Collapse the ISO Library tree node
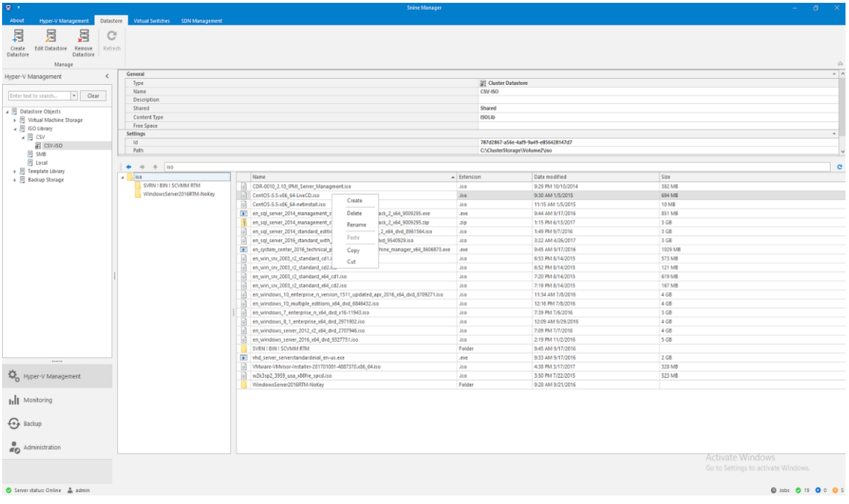The image size is (849, 504). pos(15,128)
